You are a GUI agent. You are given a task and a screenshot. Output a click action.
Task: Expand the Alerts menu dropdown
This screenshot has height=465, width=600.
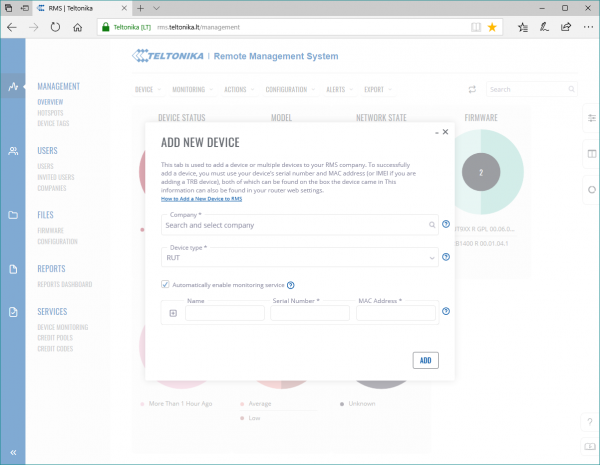339,90
